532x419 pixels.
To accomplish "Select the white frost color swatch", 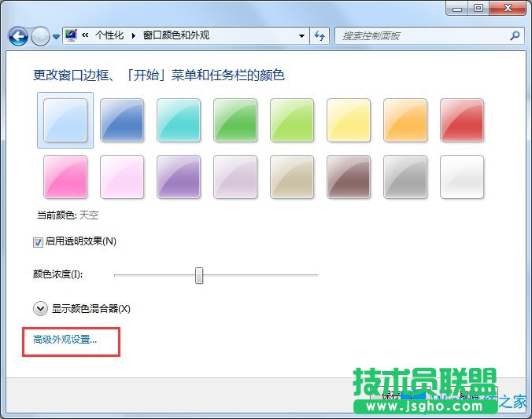I will pyautogui.click(x=462, y=177).
